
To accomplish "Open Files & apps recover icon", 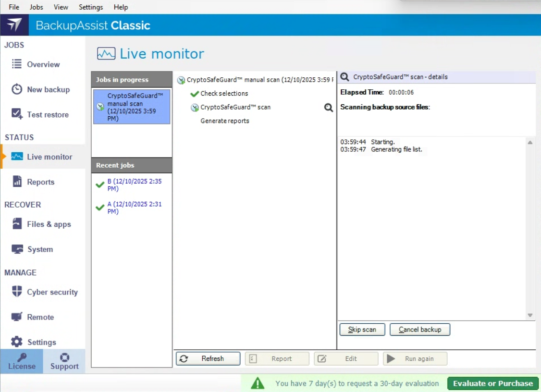I will pos(17,224).
